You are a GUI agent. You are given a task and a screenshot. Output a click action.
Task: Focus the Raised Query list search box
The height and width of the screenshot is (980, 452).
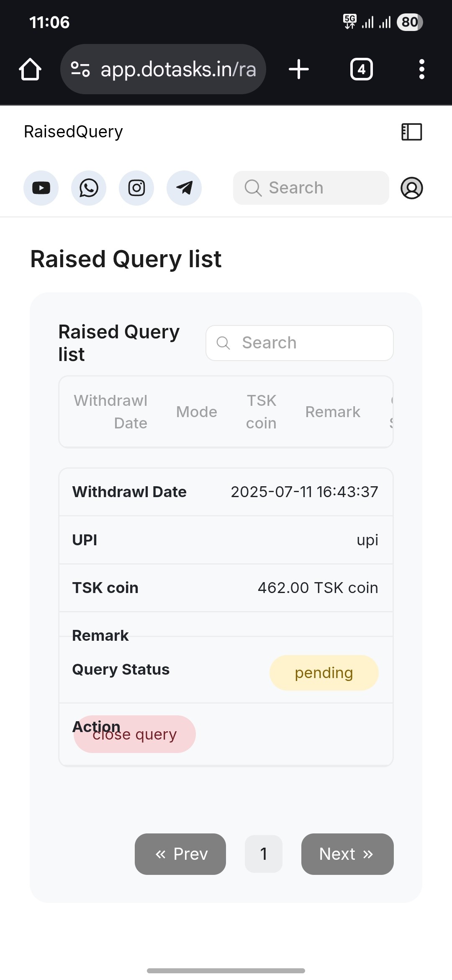(x=300, y=343)
